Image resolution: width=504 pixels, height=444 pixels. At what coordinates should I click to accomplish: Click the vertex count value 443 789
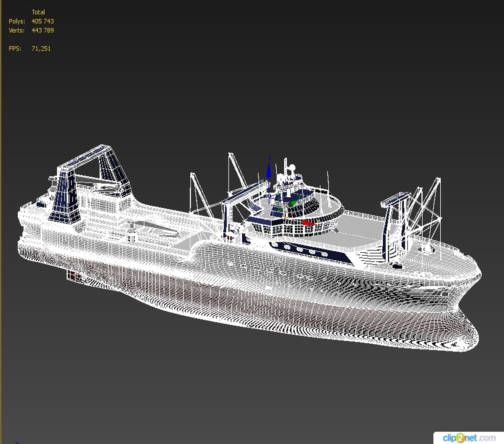pyautogui.click(x=43, y=30)
